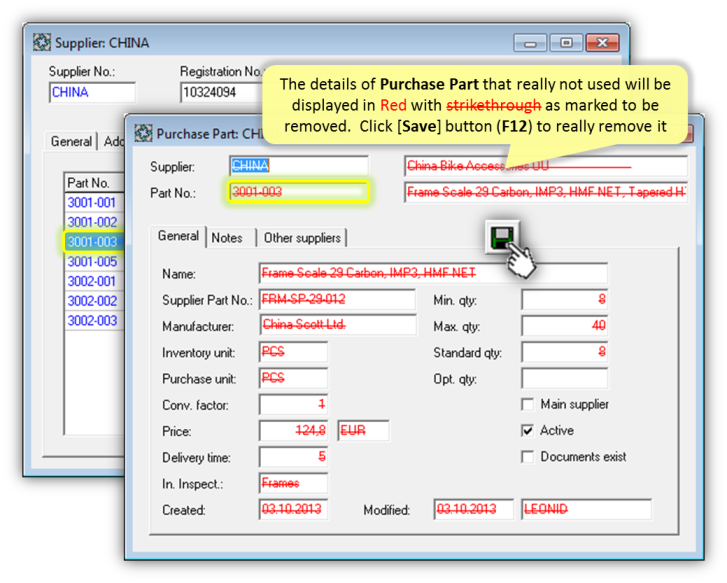Select the General tab in Supplier window
Screen dimensions: 727x583
tap(71, 141)
